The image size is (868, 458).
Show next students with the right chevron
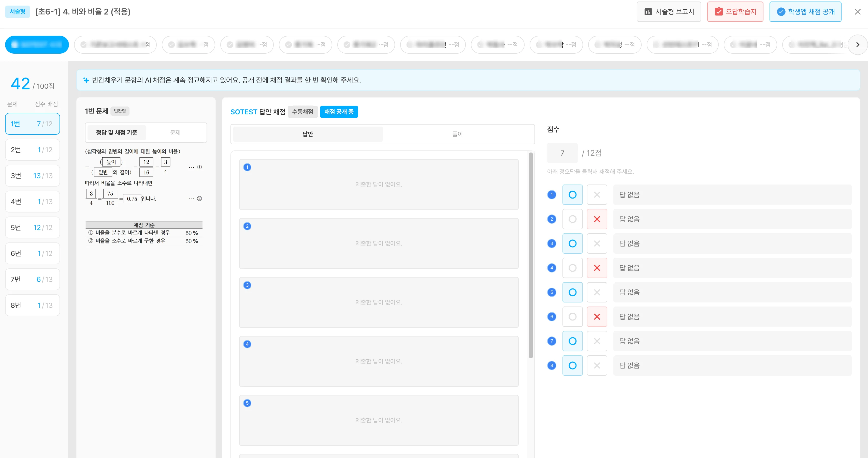tap(858, 45)
